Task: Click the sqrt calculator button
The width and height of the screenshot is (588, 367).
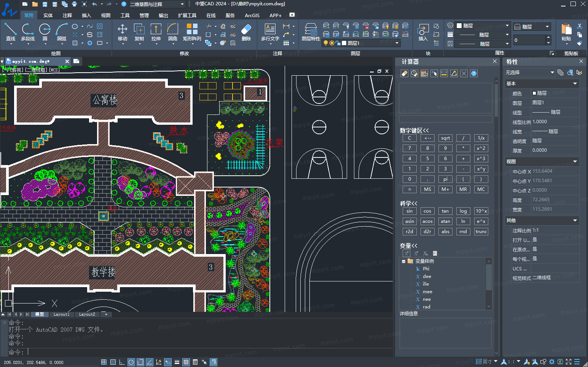Action: pyautogui.click(x=445, y=138)
